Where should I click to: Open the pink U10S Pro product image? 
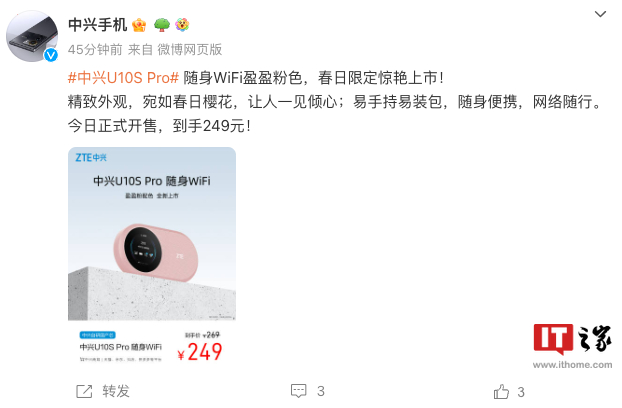(x=152, y=256)
